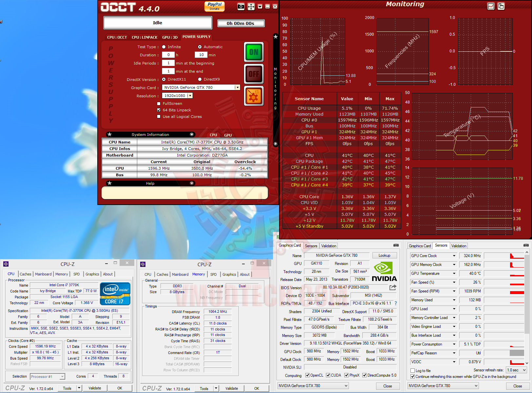Select the DirectX11 radio button
This screenshot has height=393, width=532.
click(x=164, y=79)
